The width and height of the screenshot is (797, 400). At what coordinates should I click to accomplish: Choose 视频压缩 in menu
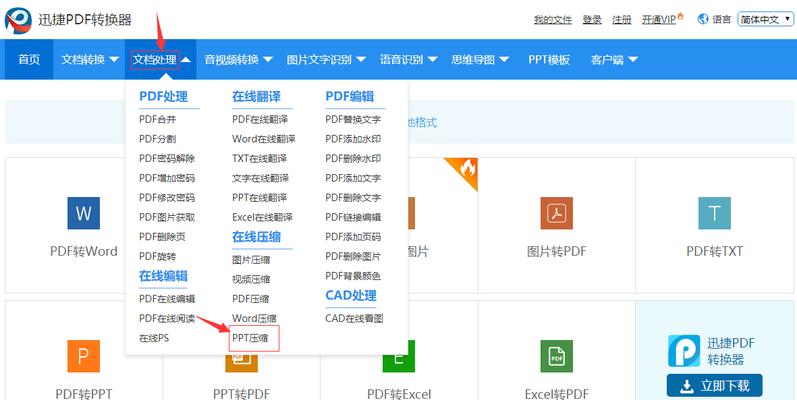pos(251,279)
